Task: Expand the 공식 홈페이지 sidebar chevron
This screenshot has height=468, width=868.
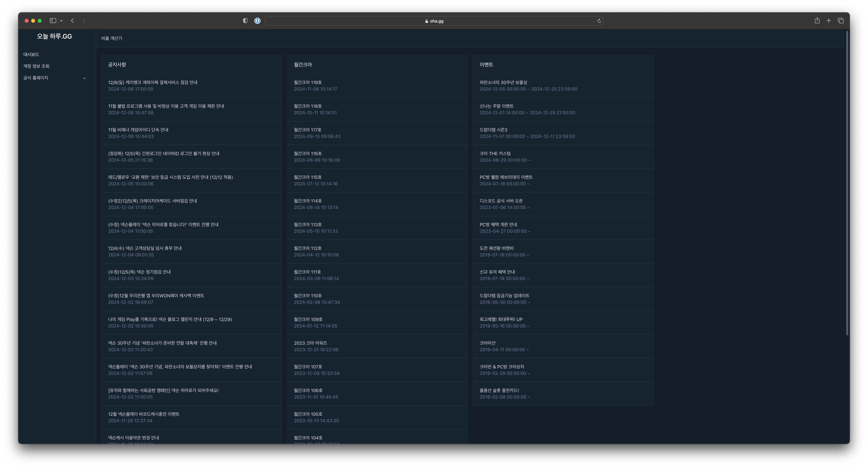Action: pyautogui.click(x=84, y=78)
